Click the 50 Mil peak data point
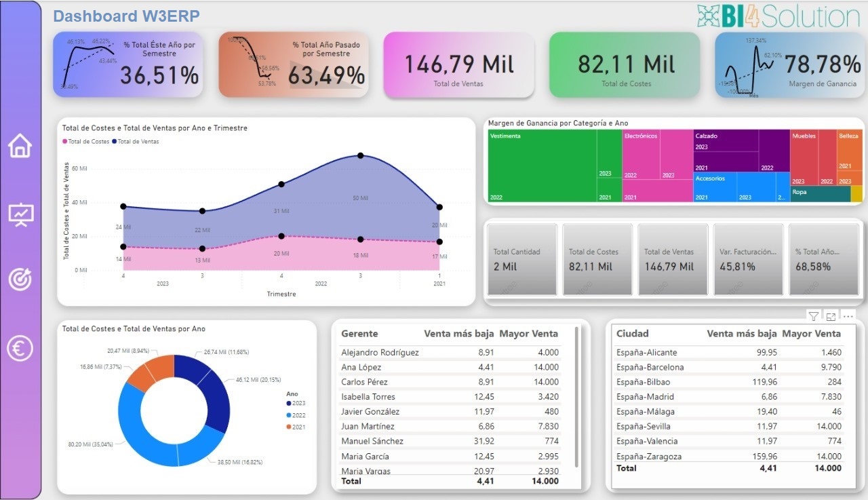Viewport: 868px width, 500px height. (361, 156)
